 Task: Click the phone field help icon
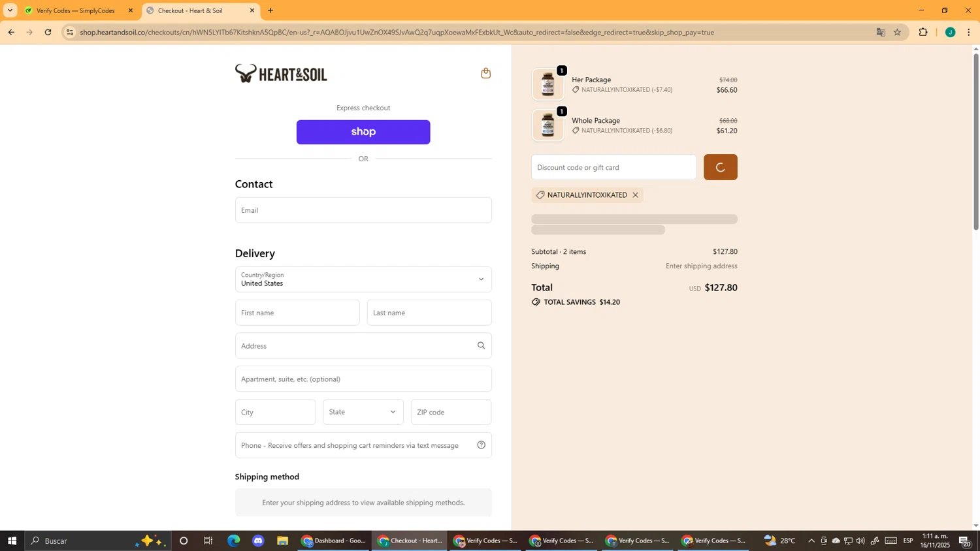pyautogui.click(x=481, y=445)
